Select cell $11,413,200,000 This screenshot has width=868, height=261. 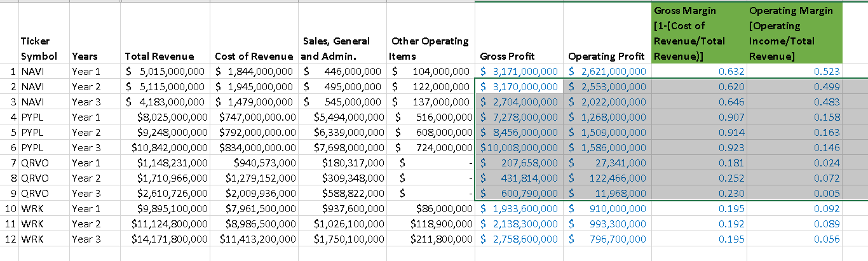click(255, 239)
